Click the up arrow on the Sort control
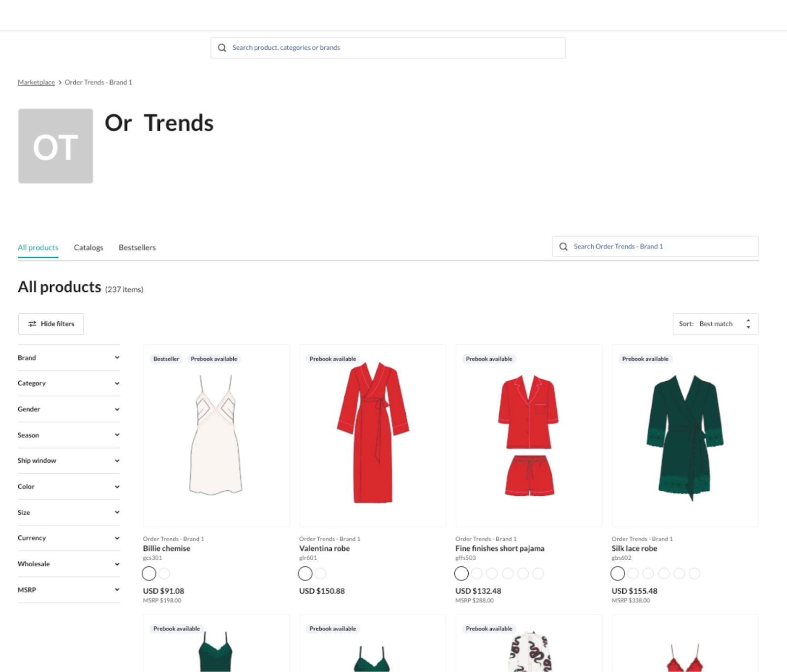The width and height of the screenshot is (787, 672). (x=748, y=320)
